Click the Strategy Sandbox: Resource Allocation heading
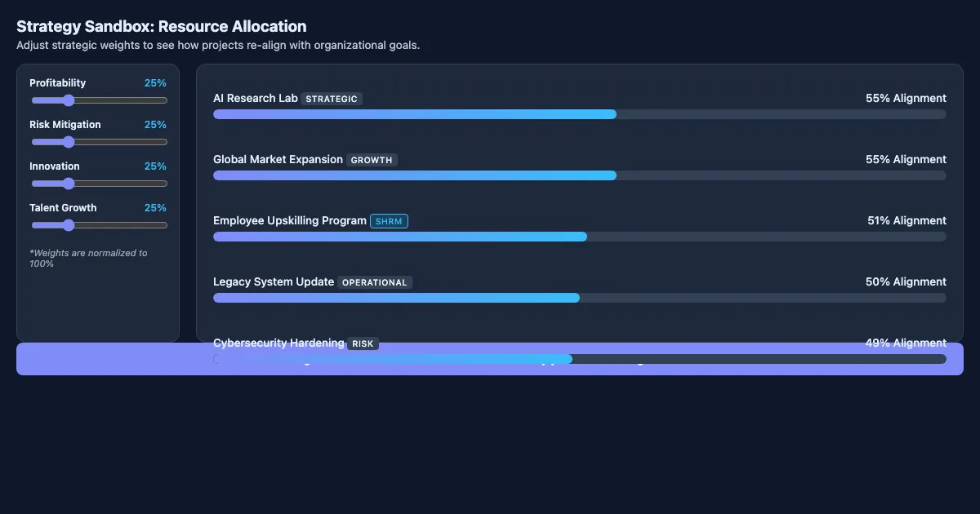Viewport: 980px width, 514px height. [162, 26]
